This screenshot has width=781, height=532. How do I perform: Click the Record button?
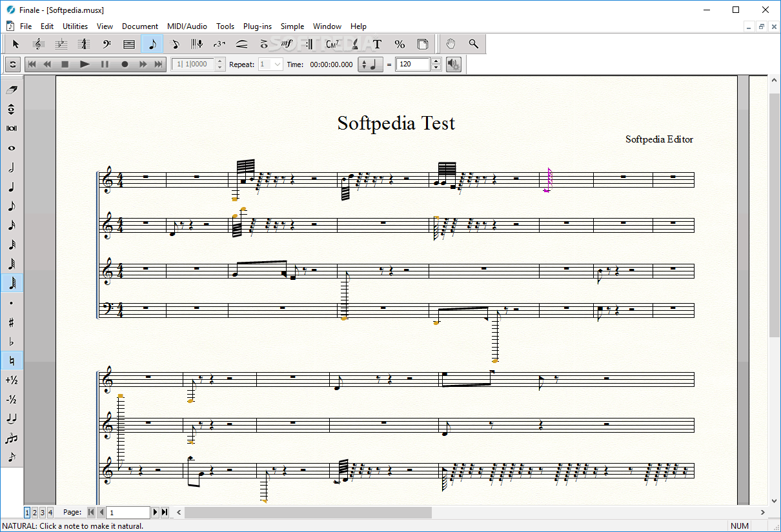point(125,64)
